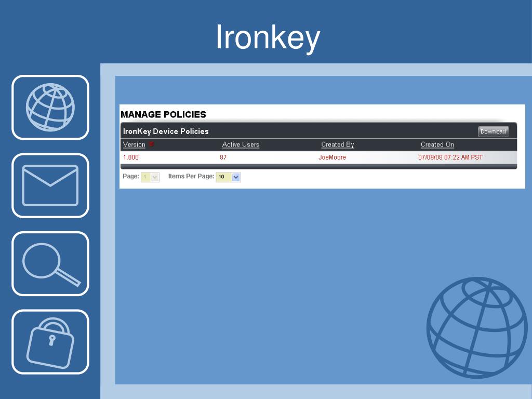The image size is (532, 399).
Task: Sort policies by Active Users column
Action: coord(241,144)
